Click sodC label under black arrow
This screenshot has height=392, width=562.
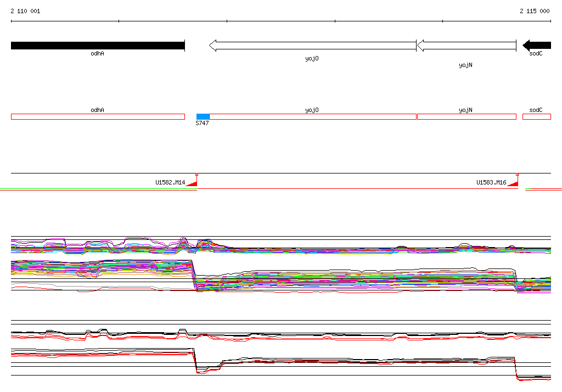click(536, 53)
